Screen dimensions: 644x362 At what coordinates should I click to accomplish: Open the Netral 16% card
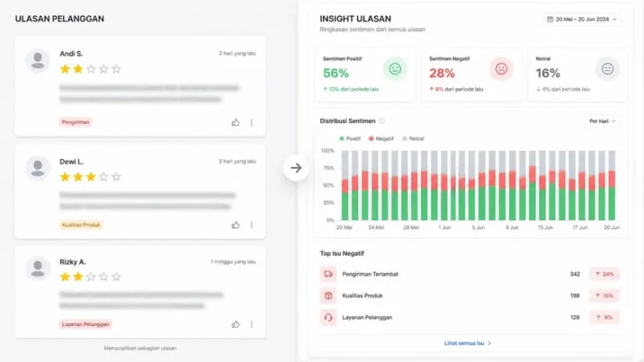coord(578,75)
